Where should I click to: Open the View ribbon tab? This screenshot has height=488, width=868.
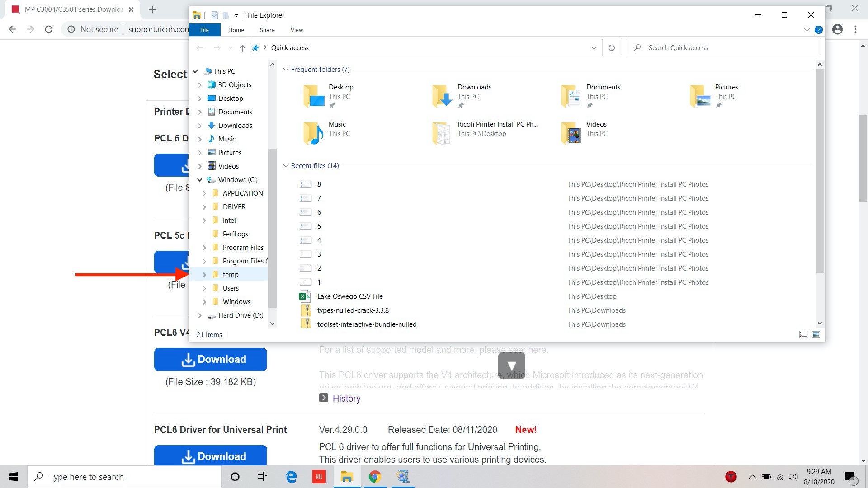(x=297, y=30)
